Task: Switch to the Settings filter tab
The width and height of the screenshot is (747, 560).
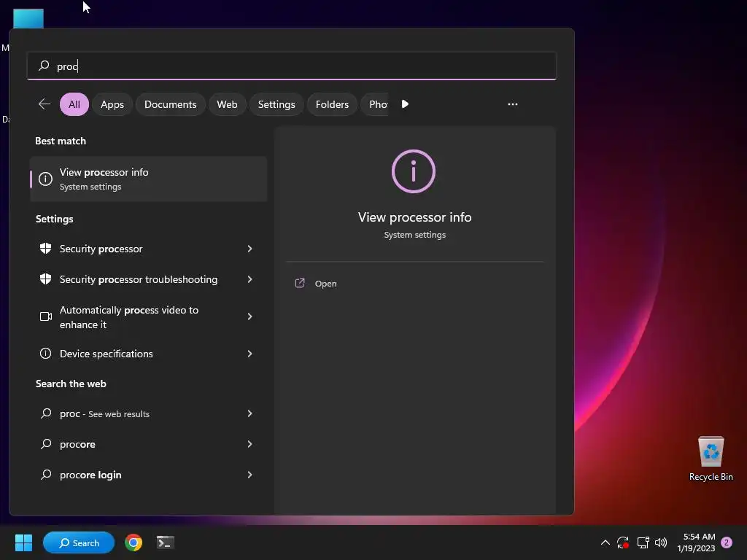Action: pyautogui.click(x=276, y=104)
